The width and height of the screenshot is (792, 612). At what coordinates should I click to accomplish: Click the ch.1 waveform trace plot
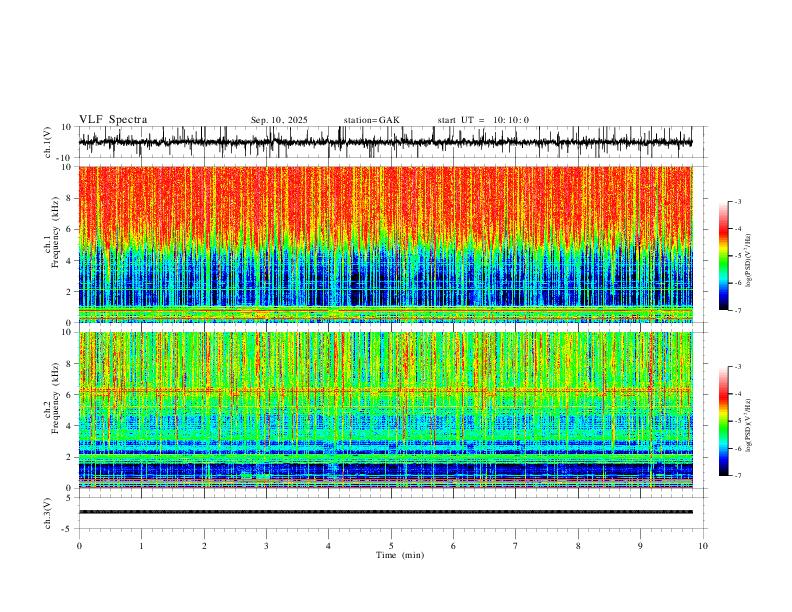385,142
